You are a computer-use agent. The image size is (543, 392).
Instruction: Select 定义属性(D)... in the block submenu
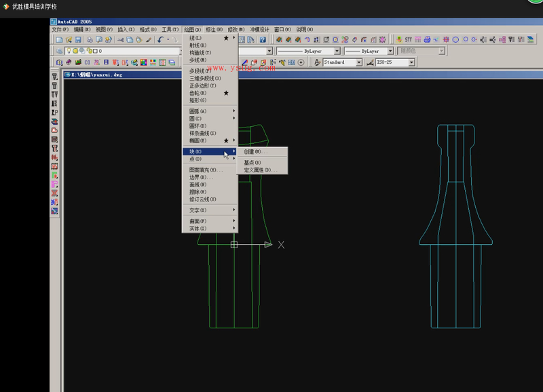262,170
